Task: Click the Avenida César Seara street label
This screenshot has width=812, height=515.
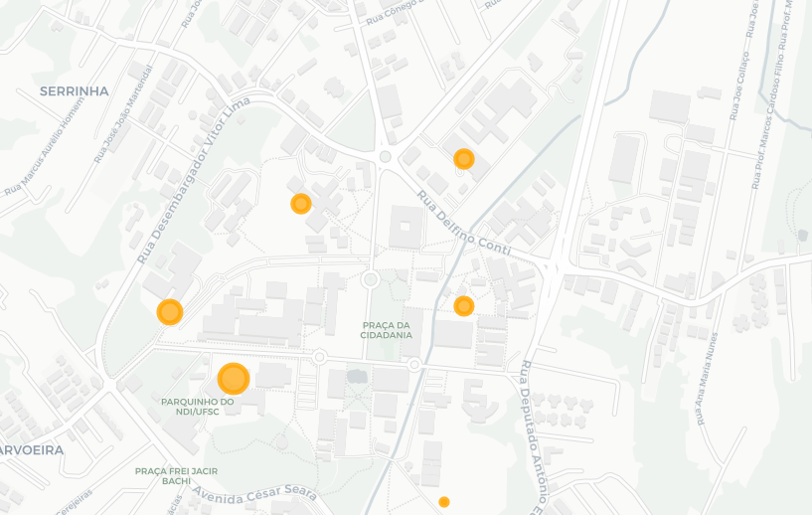Action: click(x=255, y=493)
